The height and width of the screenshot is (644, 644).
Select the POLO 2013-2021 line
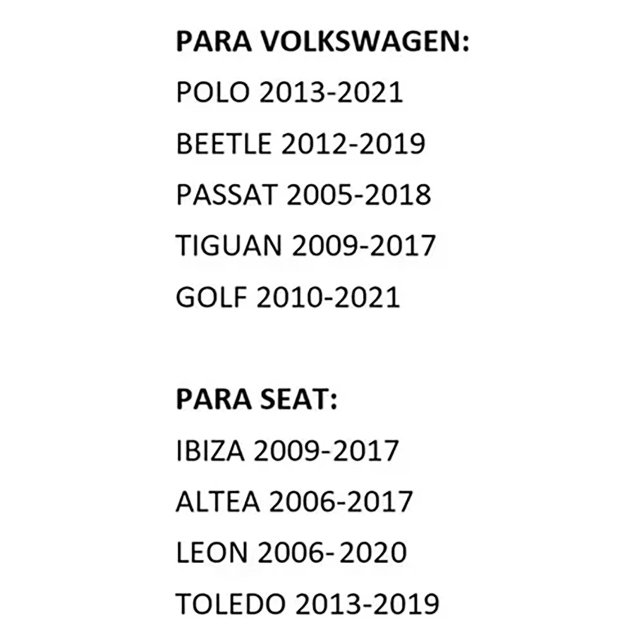pyautogui.click(x=290, y=93)
